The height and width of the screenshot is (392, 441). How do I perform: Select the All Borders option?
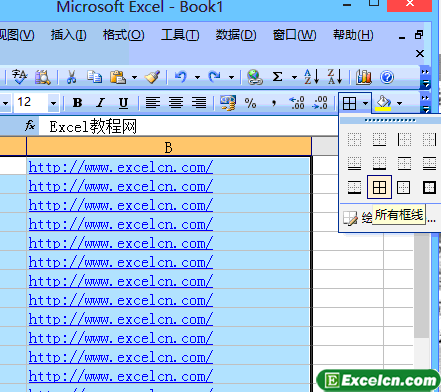[x=379, y=187]
